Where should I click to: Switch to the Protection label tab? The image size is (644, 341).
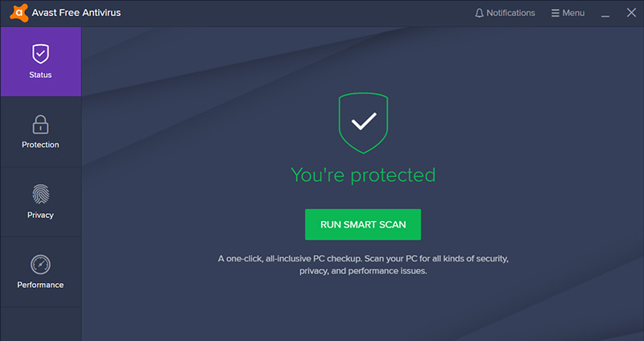[40, 145]
